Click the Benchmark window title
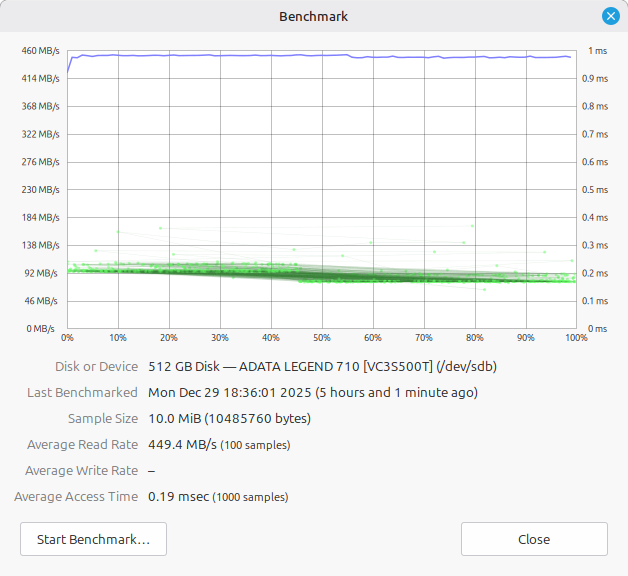This screenshot has height=576, width=628. [314, 16]
